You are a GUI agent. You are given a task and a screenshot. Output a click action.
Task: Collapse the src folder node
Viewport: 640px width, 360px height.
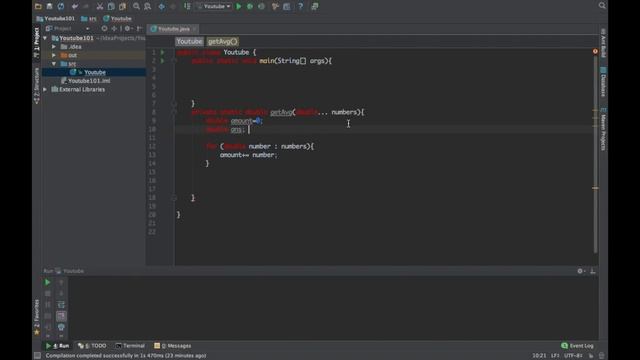[x=54, y=64]
